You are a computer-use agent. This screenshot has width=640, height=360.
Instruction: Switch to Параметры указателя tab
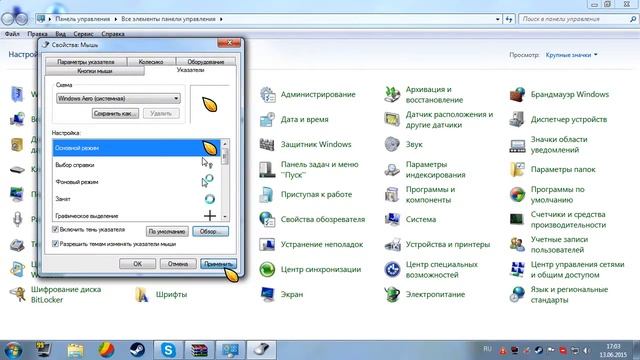click(86, 62)
